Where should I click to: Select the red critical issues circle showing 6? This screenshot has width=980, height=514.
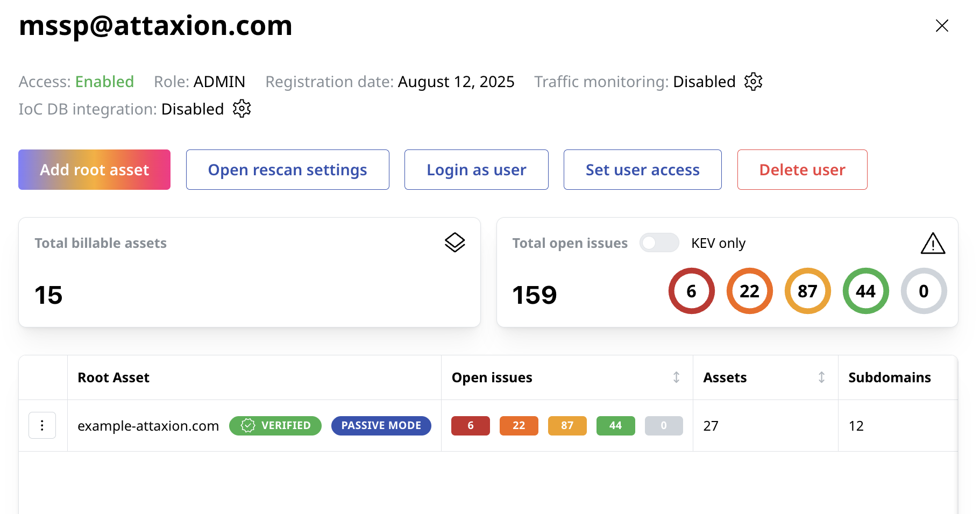pos(691,291)
